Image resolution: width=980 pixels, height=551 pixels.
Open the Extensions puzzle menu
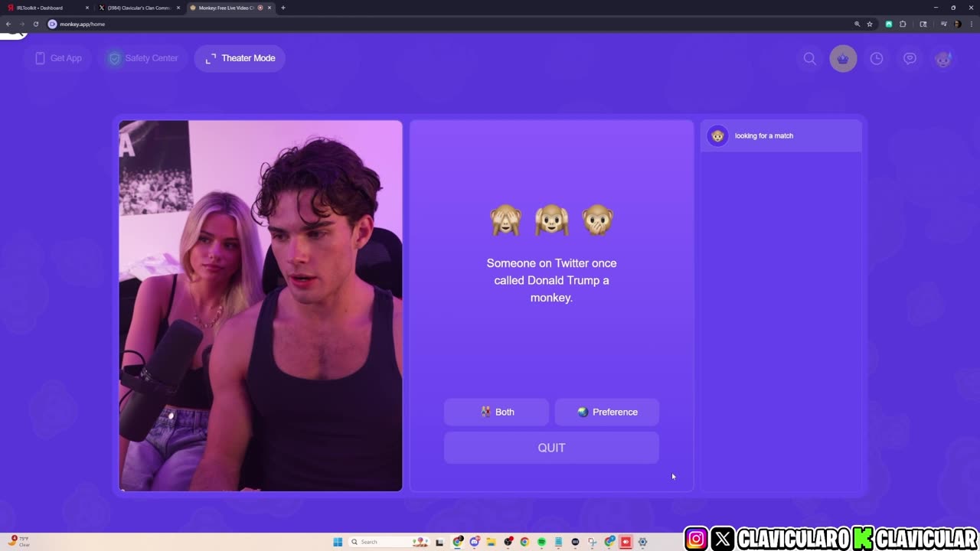click(903, 24)
